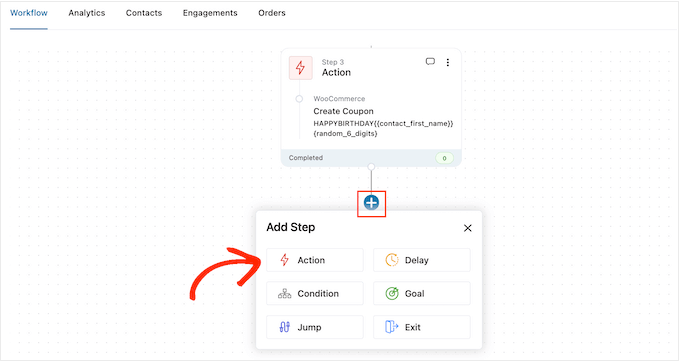Add a Jump step
680x361 pixels.
tap(315, 327)
